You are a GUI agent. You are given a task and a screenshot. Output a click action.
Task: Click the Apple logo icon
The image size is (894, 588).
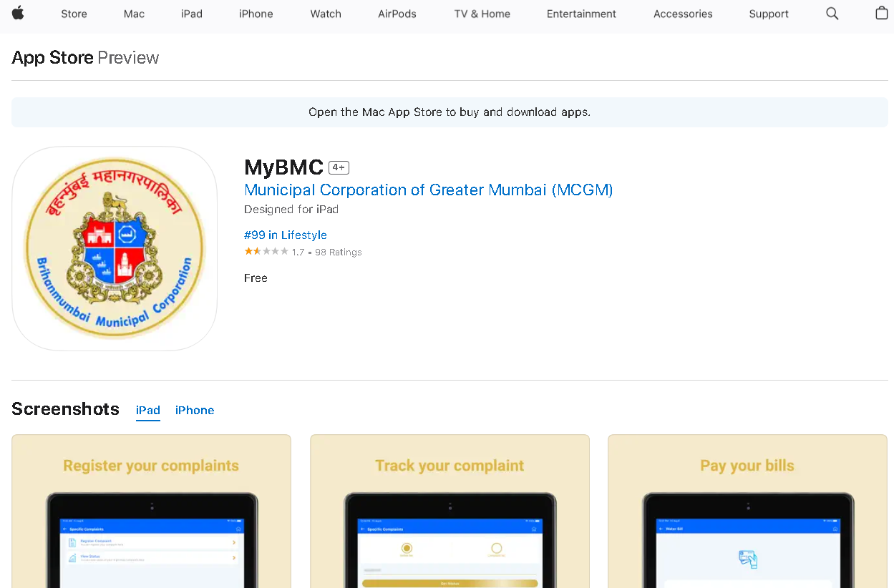pos(18,14)
